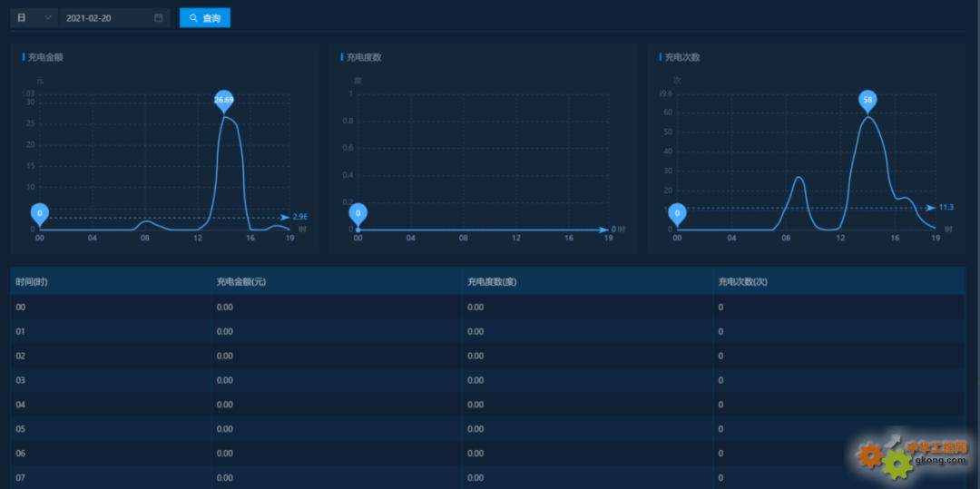This screenshot has width=980, height=489.
Task: Click the 充电金额(元) column header
Action: (x=240, y=282)
